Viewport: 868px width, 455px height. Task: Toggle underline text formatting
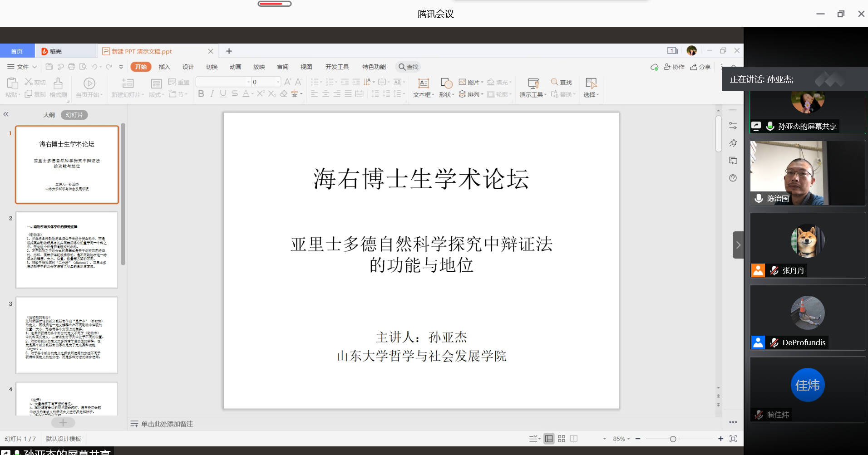point(223,93)
